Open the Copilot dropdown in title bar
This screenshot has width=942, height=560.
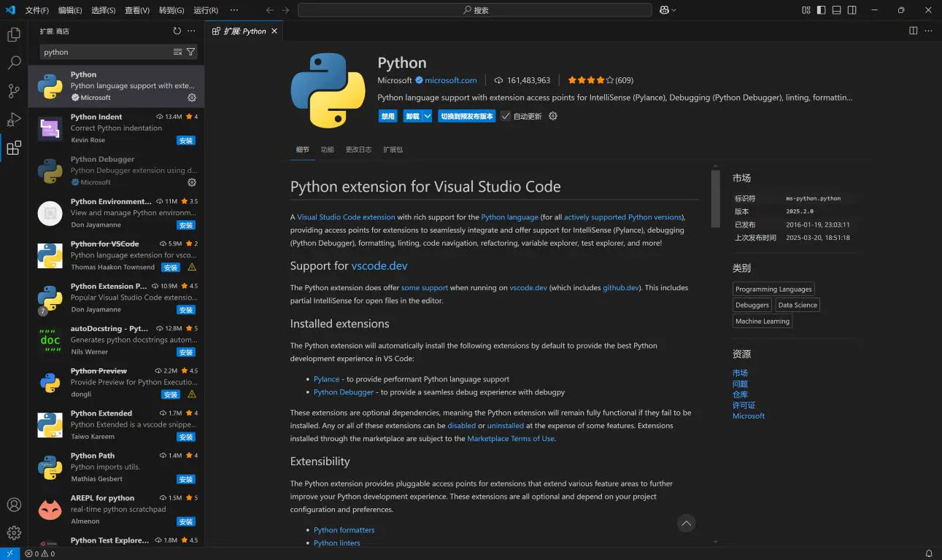coord(668,10)
